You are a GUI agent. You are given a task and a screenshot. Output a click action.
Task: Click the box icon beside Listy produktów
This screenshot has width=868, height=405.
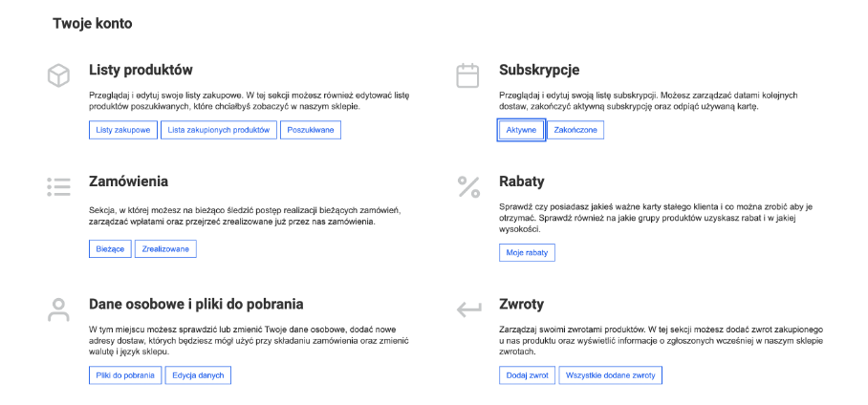click(x=58, y=75)
